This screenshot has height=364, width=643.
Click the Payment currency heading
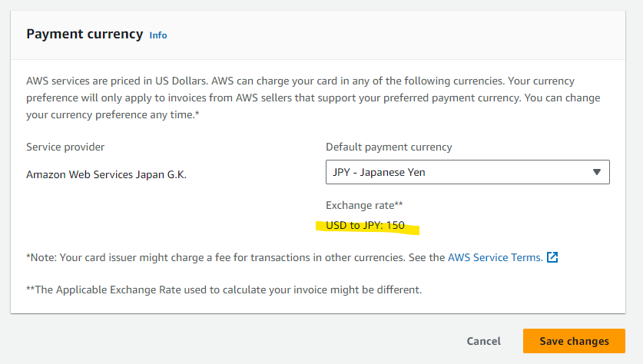85,34
